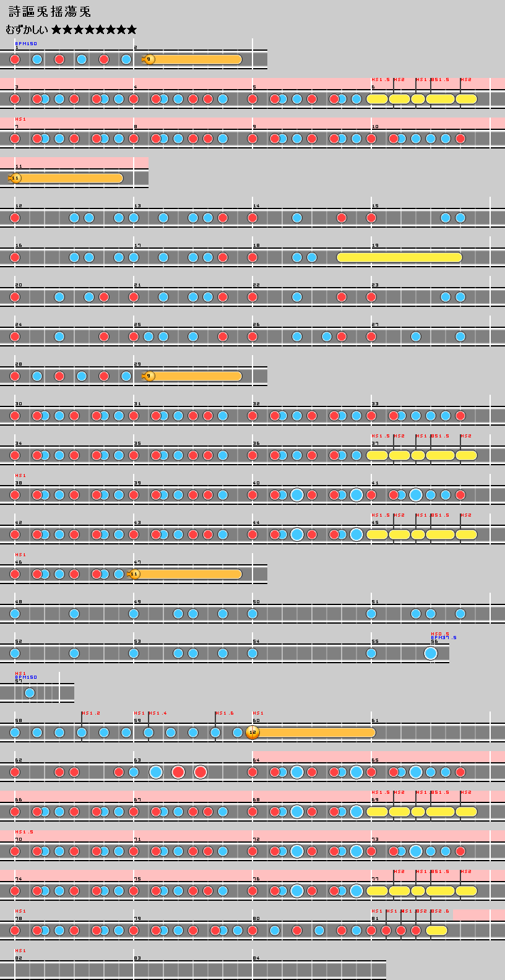Click the song title 詩謳兎揺蕩兎
Viewport: 505px width, 980px height.
click(50, 12)
